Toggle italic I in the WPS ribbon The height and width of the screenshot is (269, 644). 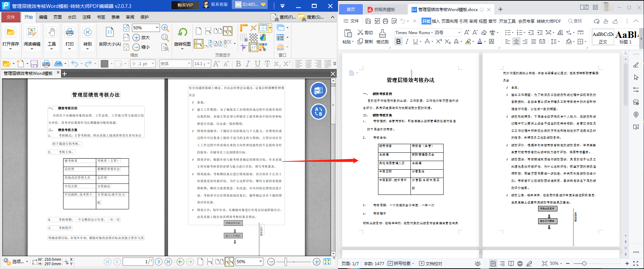click(x=407, y=41)
